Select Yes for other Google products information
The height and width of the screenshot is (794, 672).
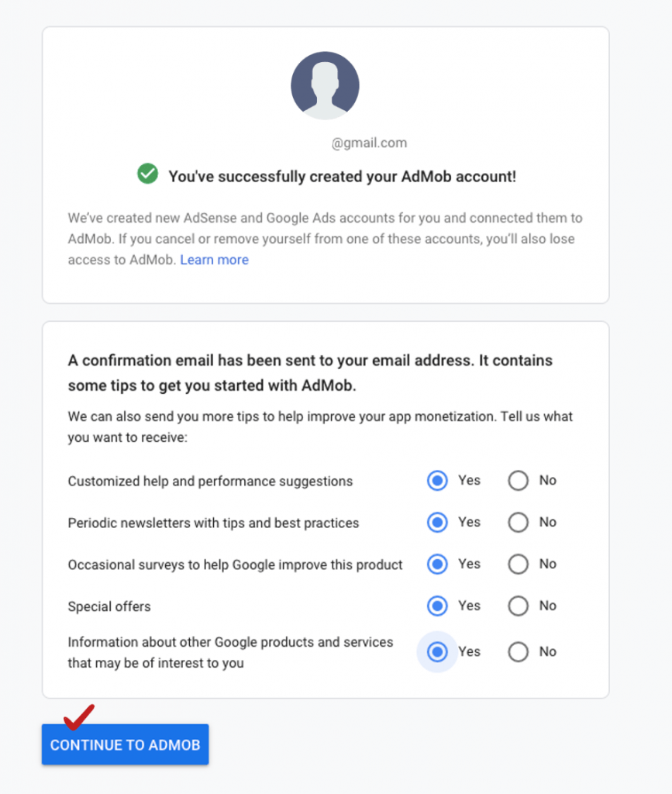(x=436, y=651)
